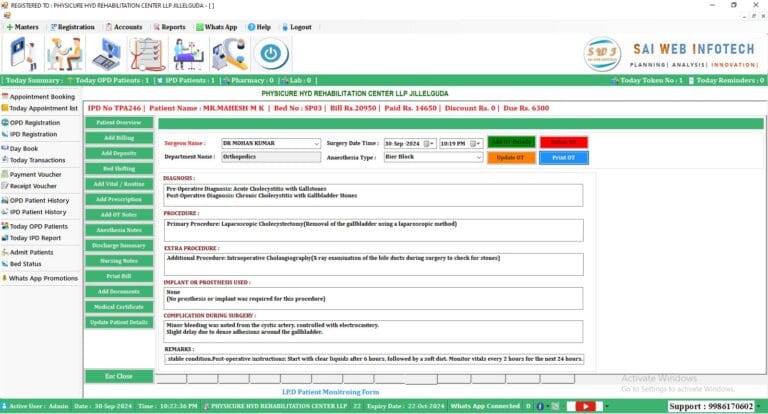Screen dimensions: 768x414
Task: Open the Reports menu
Action: (x=169, y=27)
